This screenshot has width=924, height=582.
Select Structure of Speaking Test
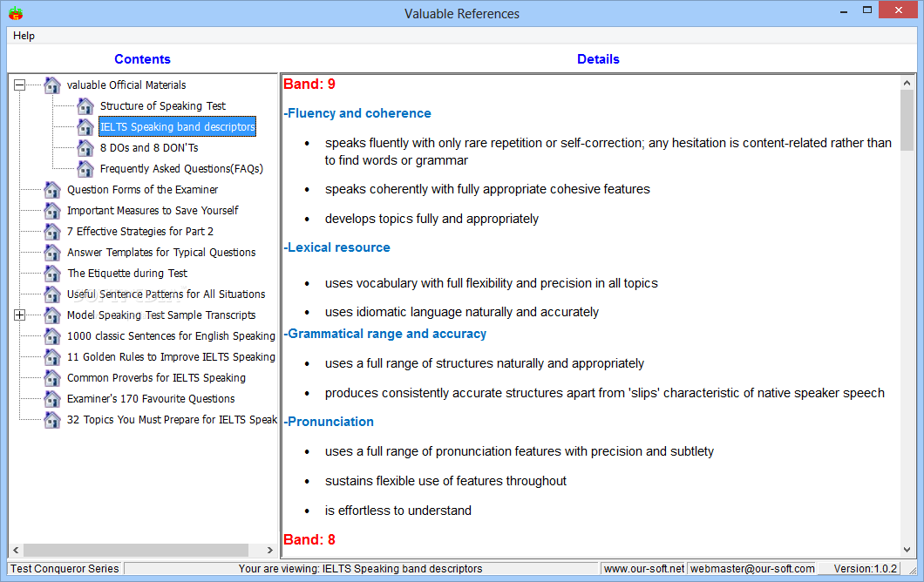pyautogui.click(x=163, y=106)
